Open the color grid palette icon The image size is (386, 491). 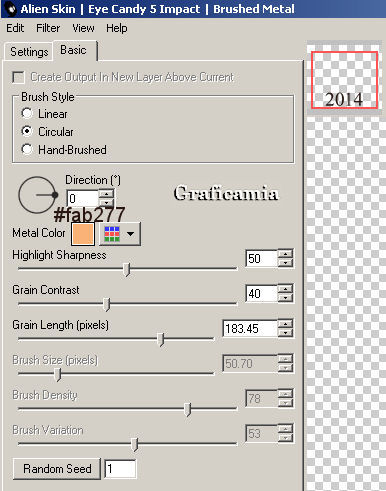click(x=112, y=234)
